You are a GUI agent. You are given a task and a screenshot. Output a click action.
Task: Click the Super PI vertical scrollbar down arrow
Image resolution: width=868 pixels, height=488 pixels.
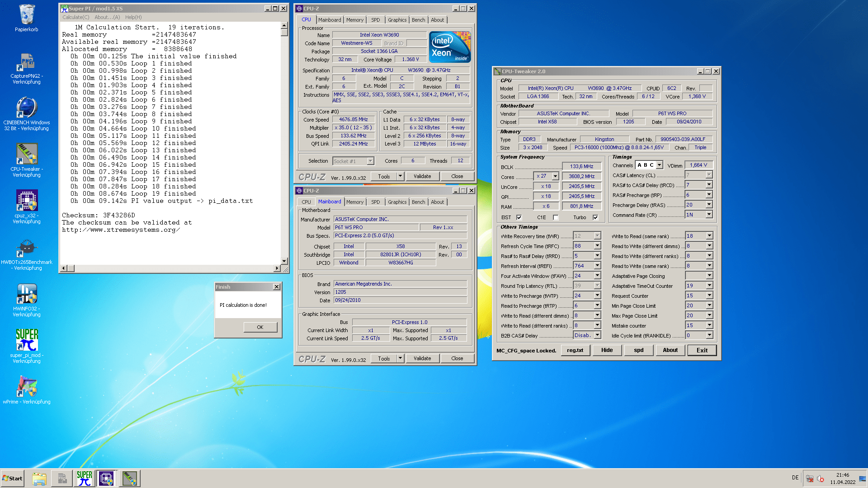pos(284,261)
